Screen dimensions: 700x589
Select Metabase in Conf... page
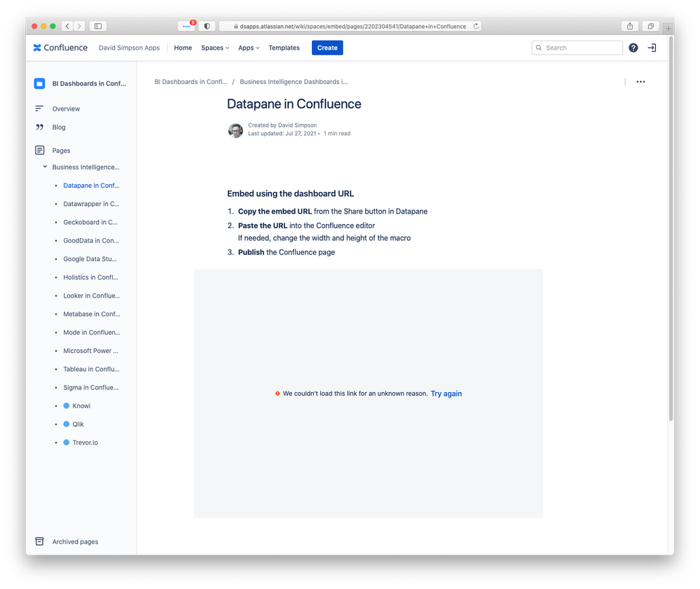coord(92,314)
